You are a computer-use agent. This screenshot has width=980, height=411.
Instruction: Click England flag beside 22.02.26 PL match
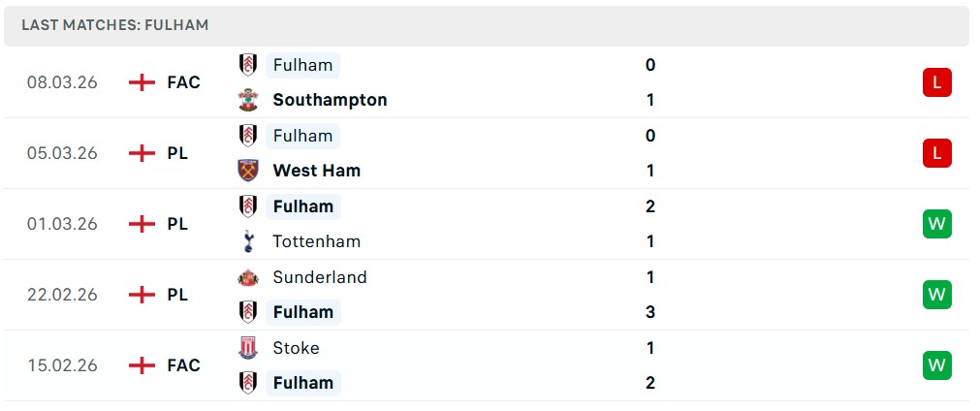coord(142,295)
